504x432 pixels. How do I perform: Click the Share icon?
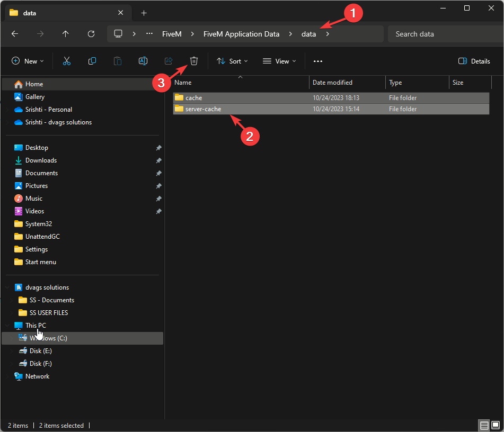169,61
